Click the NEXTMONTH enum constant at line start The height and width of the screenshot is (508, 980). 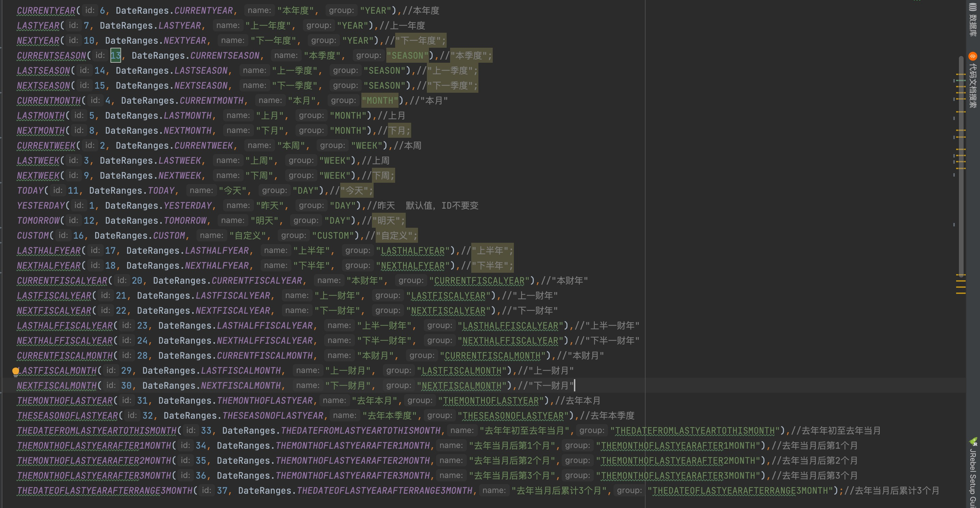[41, 131]
